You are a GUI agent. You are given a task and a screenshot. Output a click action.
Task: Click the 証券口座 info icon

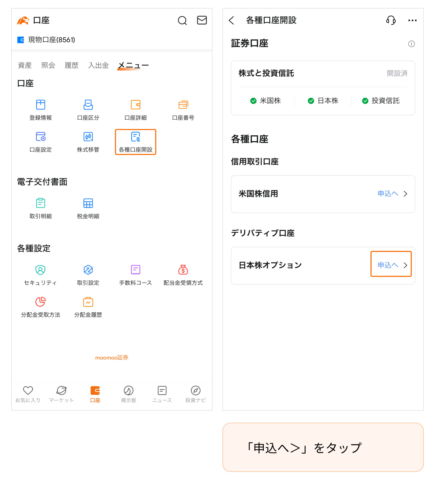click(x=411, y=44)
